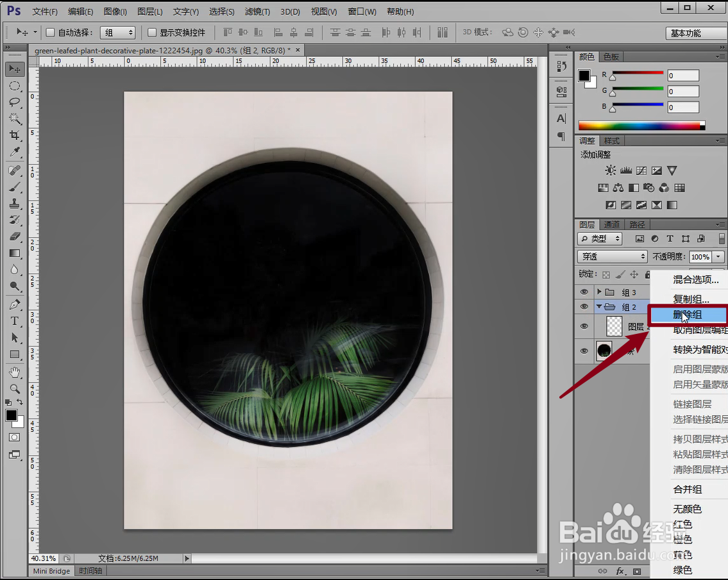Select the Zoom tool
Screen dimensions: 728x580
14,389
